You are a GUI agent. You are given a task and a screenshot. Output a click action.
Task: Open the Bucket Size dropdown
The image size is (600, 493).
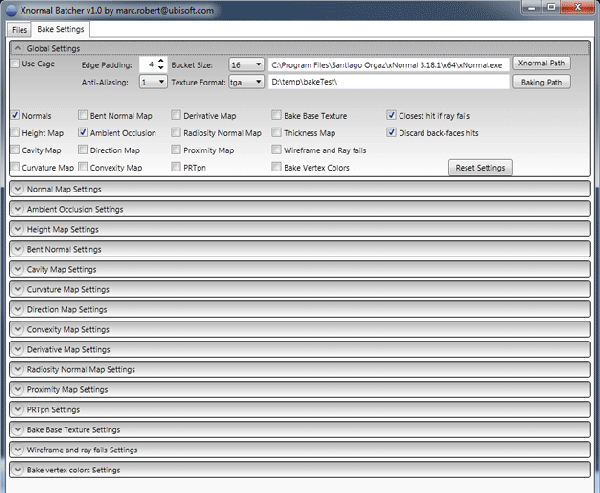coord(246,65)
